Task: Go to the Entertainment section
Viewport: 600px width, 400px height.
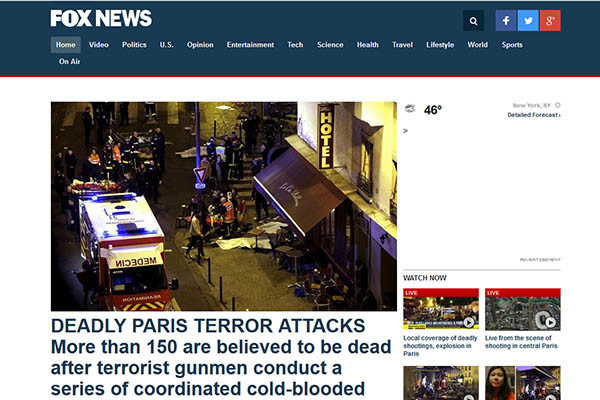Action: tap(250, 45)
